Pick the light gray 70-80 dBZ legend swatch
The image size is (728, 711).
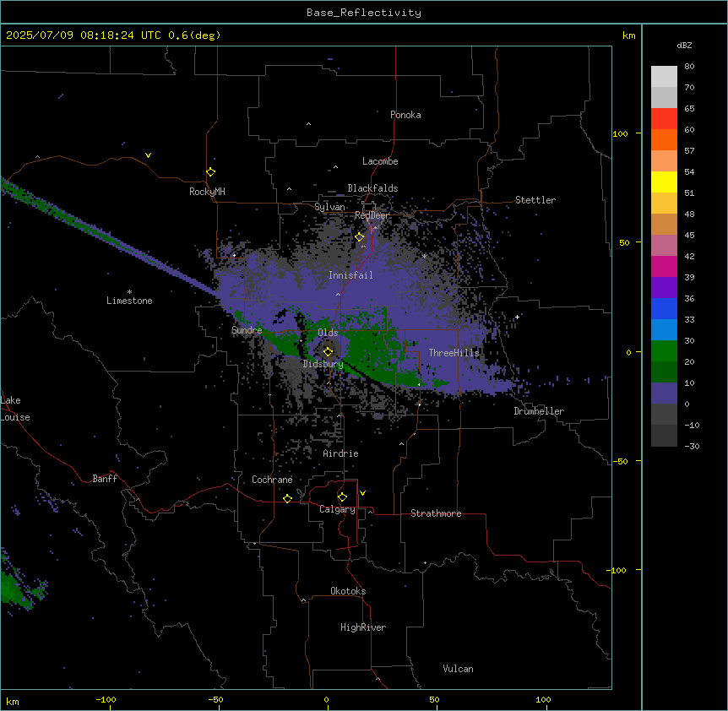click(x=664, y=77)
